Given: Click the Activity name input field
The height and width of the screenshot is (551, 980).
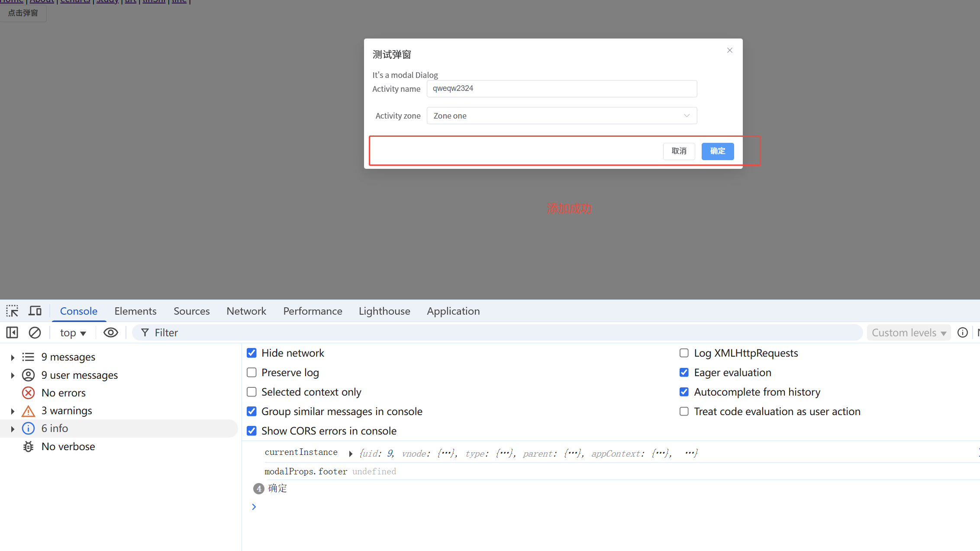Looking at the screenshot, I should (x=561, y=89).
